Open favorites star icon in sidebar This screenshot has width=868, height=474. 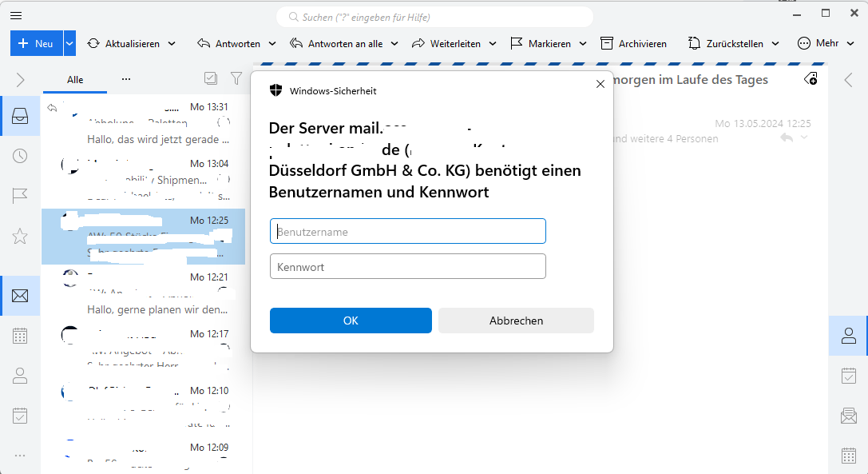point(20,236)
